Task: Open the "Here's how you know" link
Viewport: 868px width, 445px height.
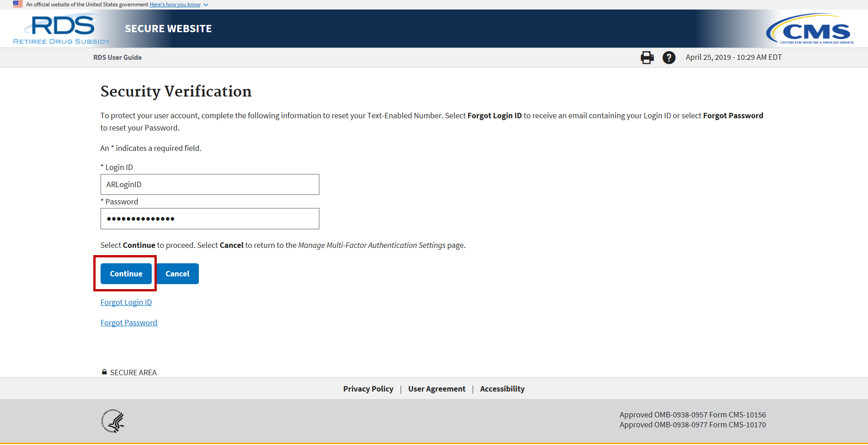Action: tap(175, 5)
